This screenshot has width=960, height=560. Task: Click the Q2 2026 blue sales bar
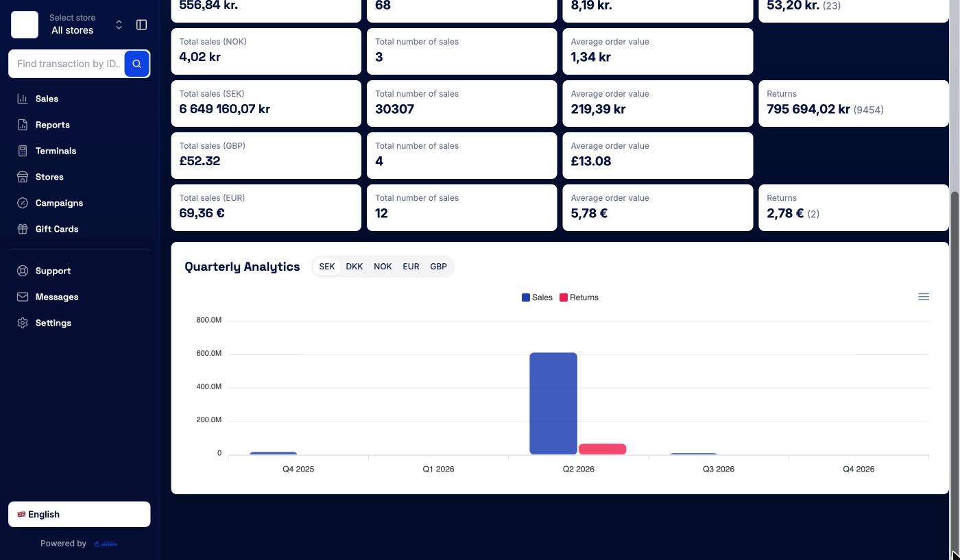pos(553,403)
